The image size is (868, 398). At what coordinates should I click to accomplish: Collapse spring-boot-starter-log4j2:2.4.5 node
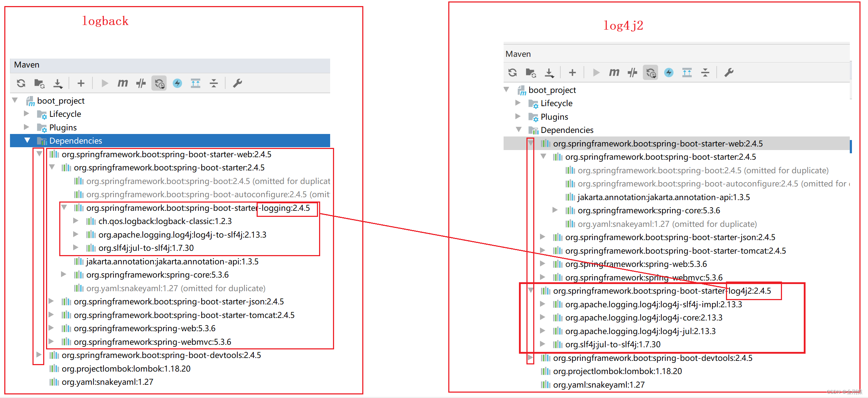(531, 290)
